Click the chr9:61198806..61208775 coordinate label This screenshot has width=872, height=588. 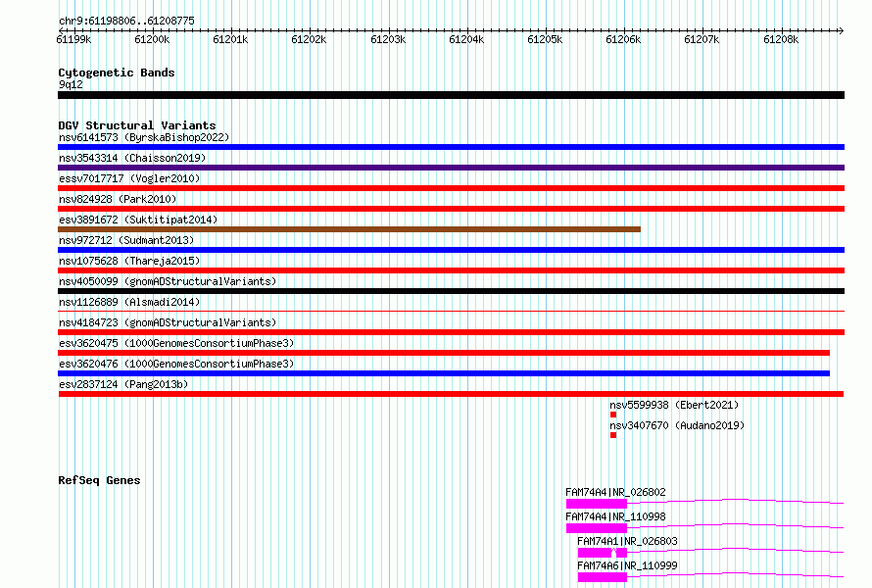126,21
